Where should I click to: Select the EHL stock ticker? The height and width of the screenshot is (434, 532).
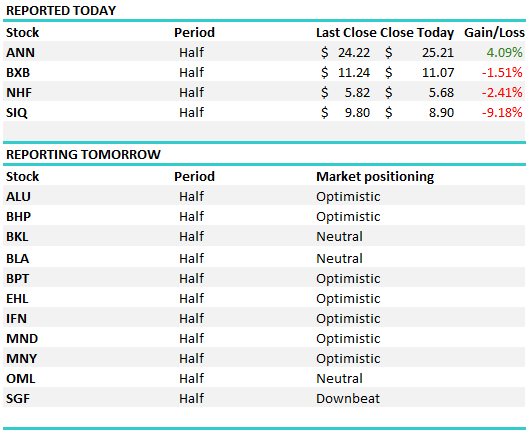[x=17, y=299]
